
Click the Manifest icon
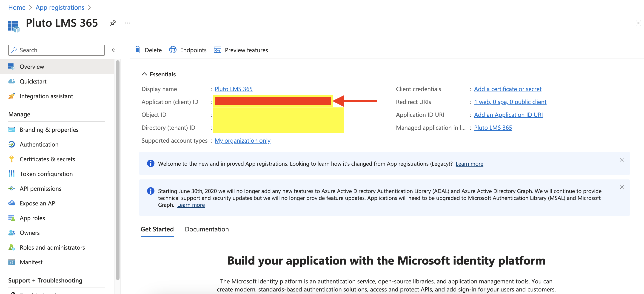pyautogui.click(x=11, y=262)
